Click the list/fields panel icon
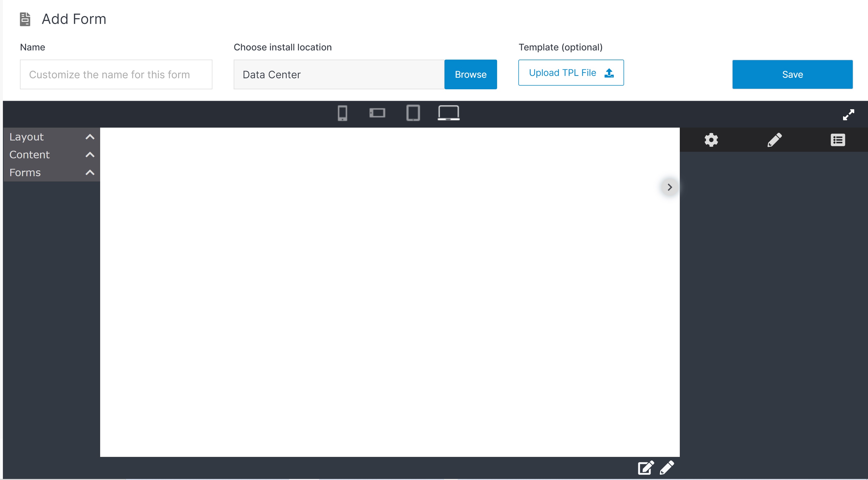The width and height of the screenshot is (868, 480). pyautogui.click(x=838, y=139)
